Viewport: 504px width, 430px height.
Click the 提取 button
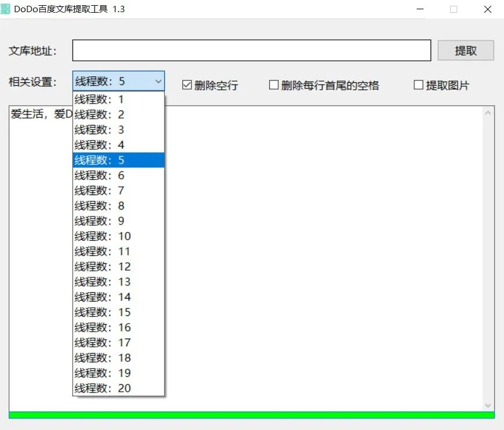[x=466, y=50]
